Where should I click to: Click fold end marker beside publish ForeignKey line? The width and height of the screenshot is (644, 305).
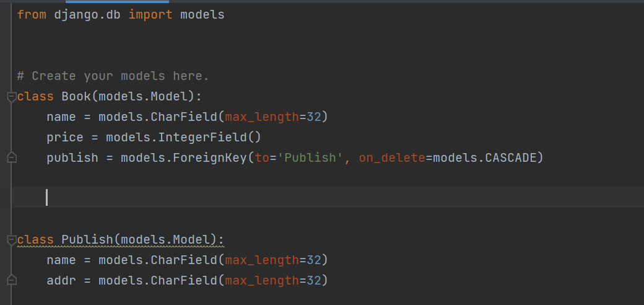click(11, 158)
